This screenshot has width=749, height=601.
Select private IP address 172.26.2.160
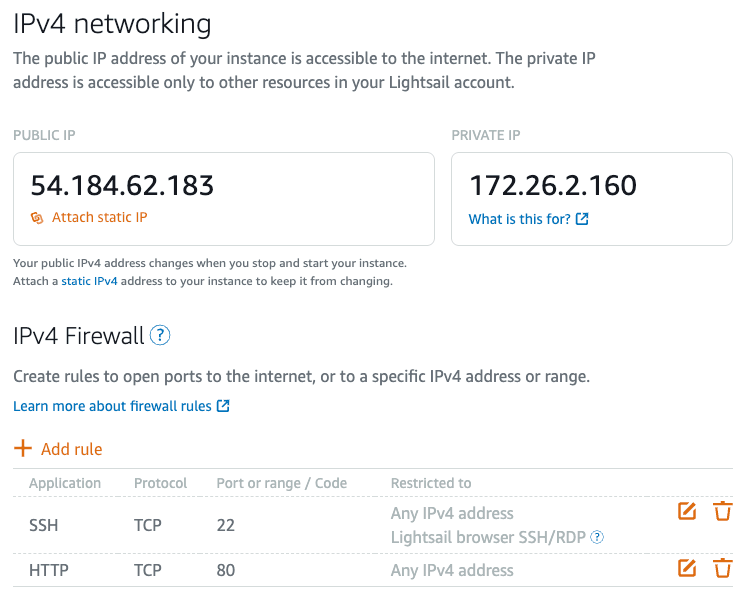[x=553, y=185]
